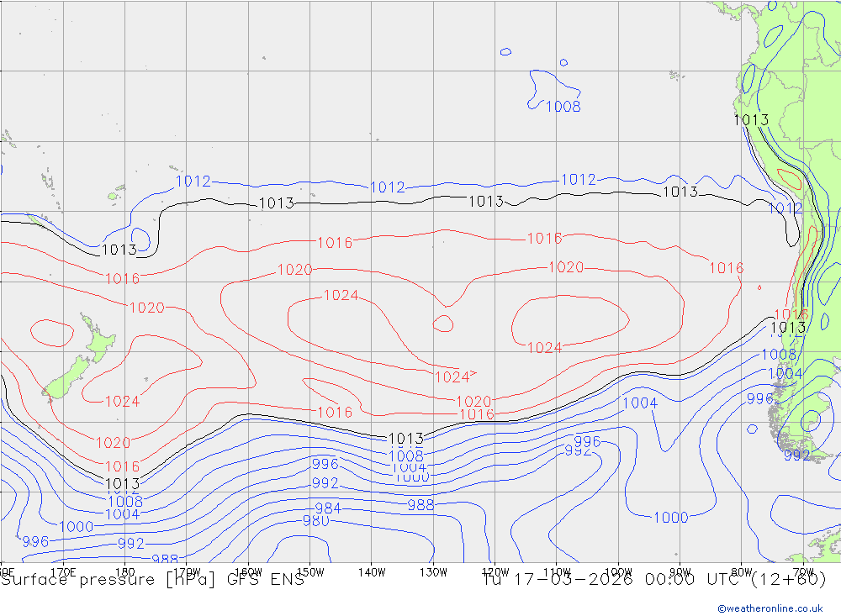Select the 'Surface pressure [hPa] GFS ENS' title
Image resolution: width=841 pixels, height=616 pixels.
(152, 580)
